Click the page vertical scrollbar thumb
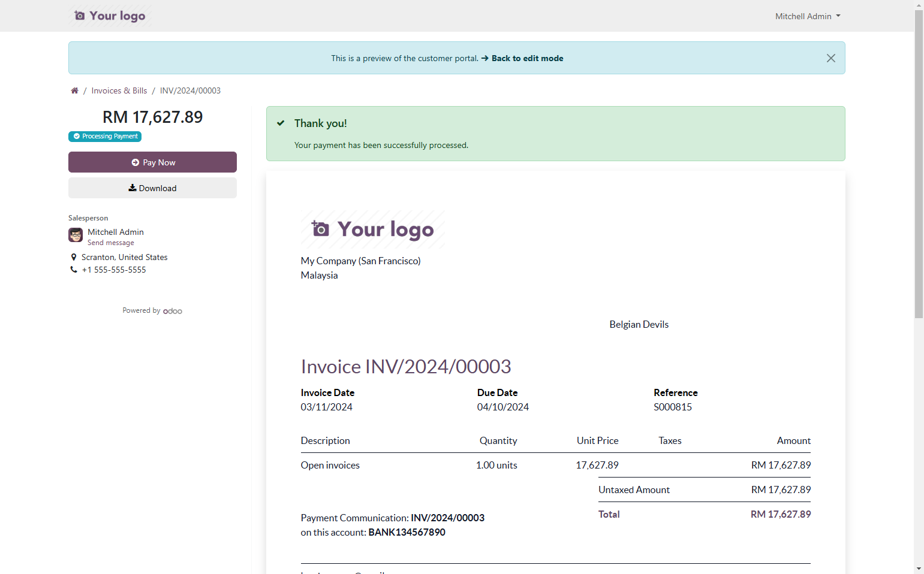Screen dimensions: 924x574 pos(919,164)
